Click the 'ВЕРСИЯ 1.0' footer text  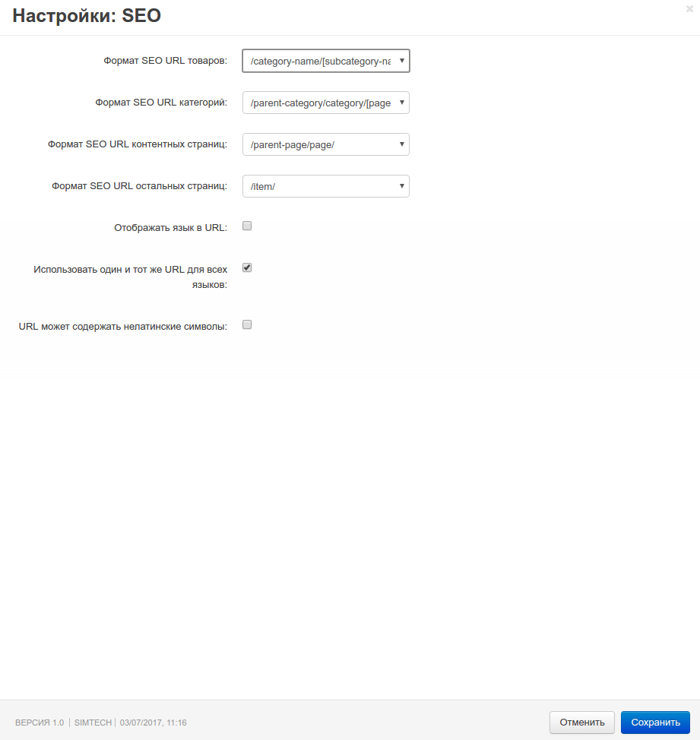[x=40, y=723]
